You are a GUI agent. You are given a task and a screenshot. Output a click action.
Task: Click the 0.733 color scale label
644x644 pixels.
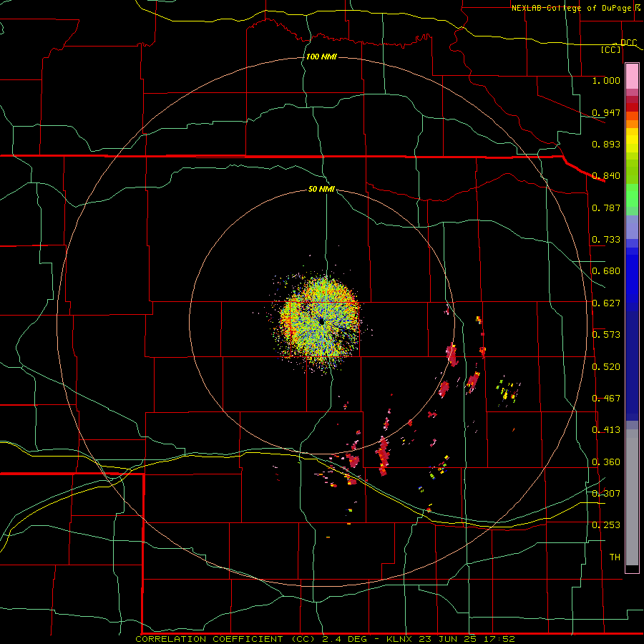point(606,240)
